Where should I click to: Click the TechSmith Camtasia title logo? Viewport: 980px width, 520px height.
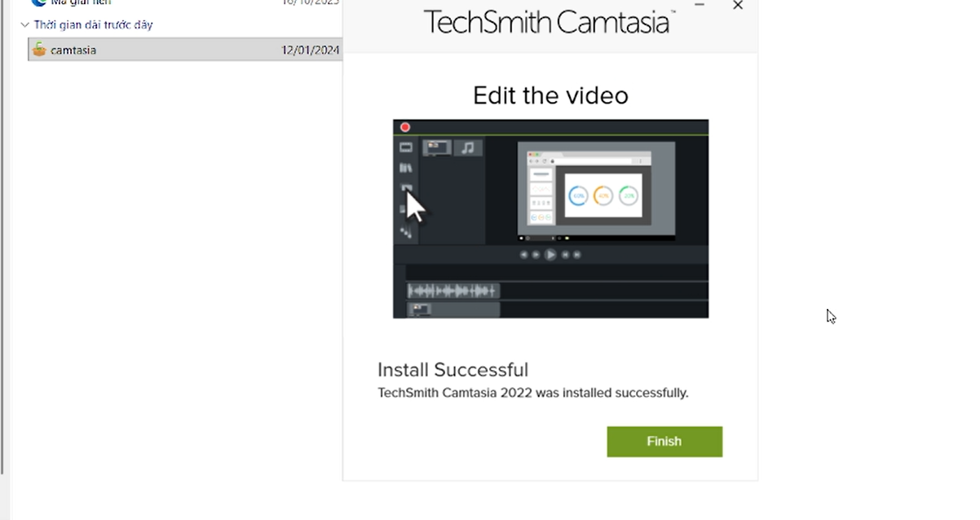click(550, 21)
